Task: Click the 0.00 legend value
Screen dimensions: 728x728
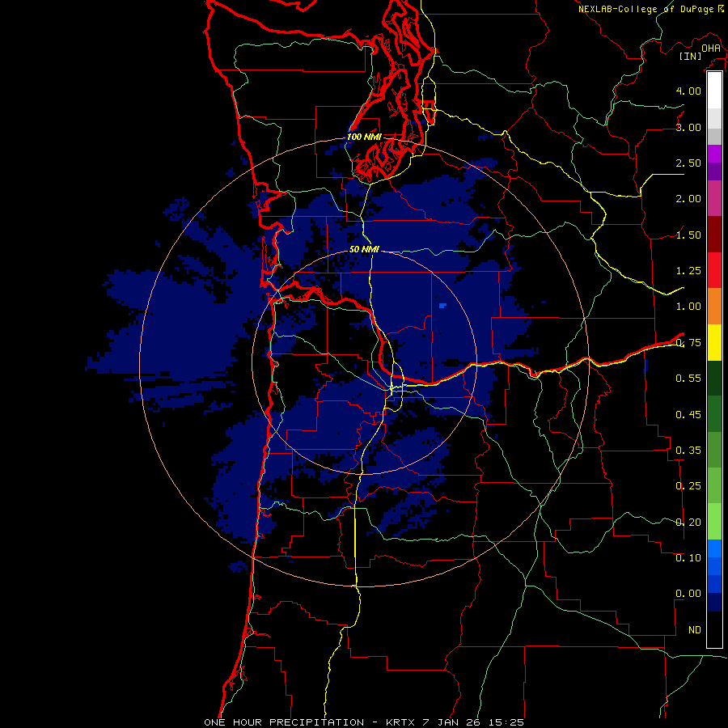Action: 688,594
